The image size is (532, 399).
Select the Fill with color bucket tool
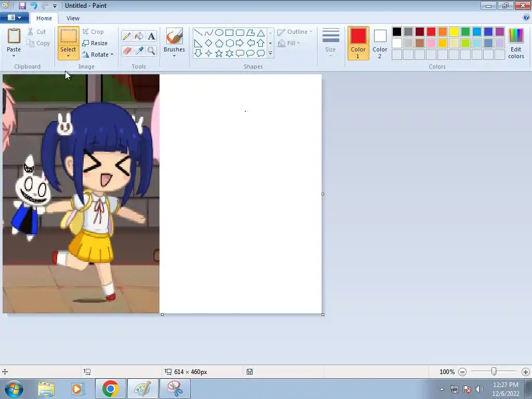tap(139, 36)
